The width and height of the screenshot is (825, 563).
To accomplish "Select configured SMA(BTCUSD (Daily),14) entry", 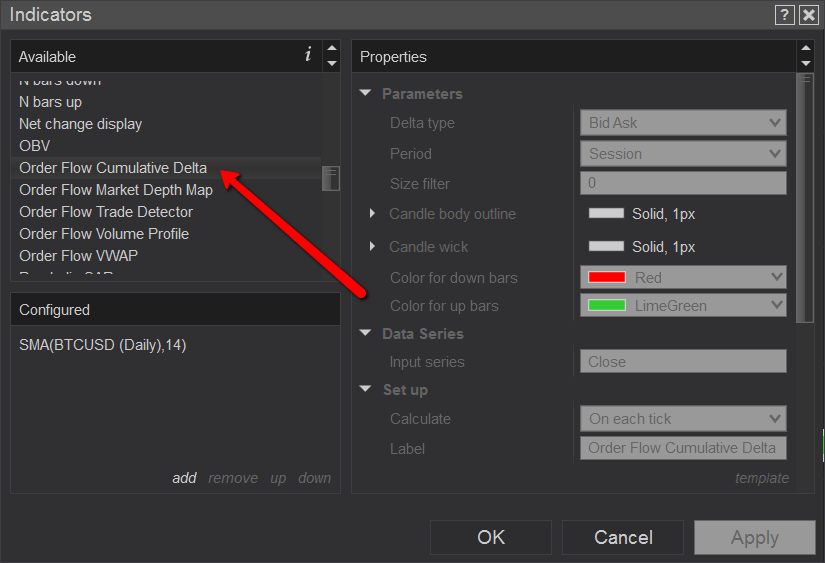I will pyautogui.click(x=103, y=345).
